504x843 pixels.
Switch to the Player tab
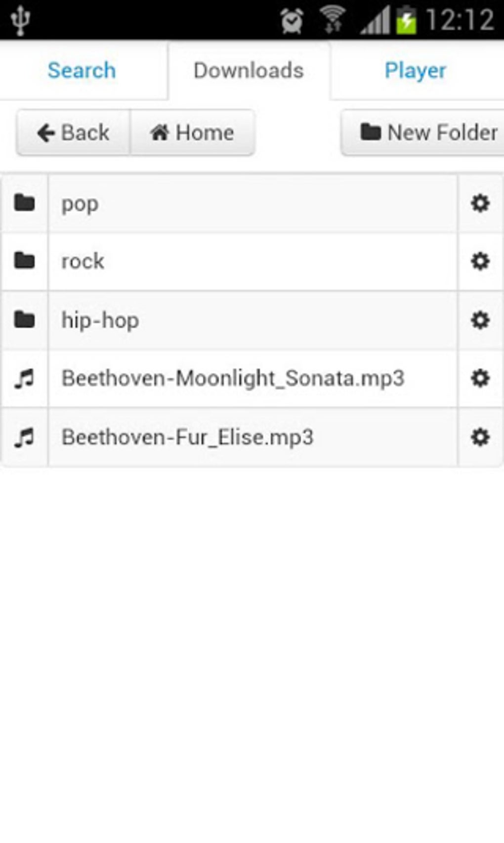click(415, 70)
